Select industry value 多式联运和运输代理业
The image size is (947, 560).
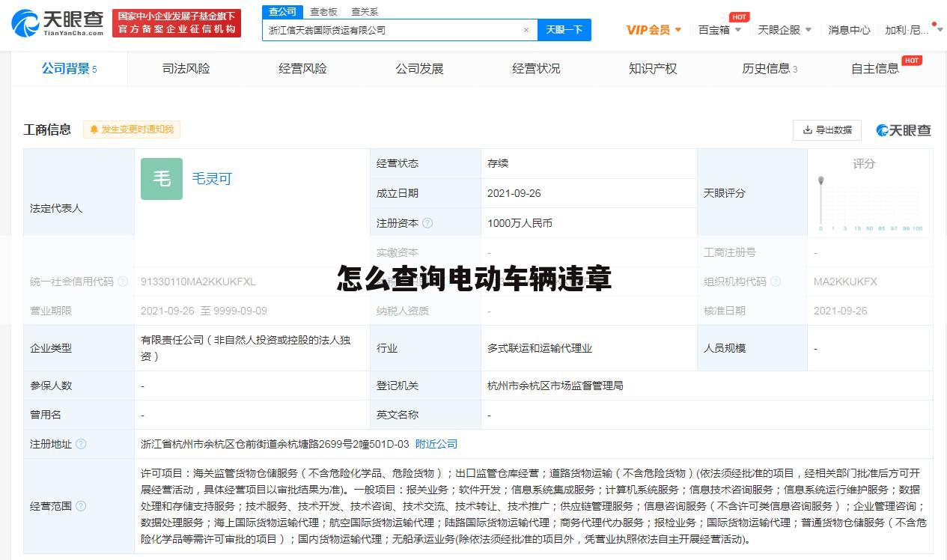[x=540, y=348]
